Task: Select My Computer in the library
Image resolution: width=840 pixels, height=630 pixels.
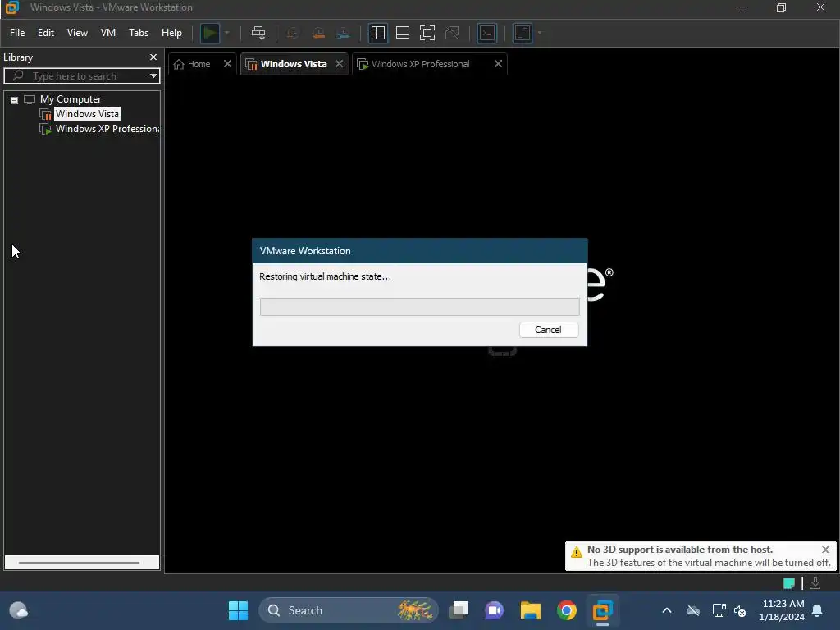Action: coord(71,99)
